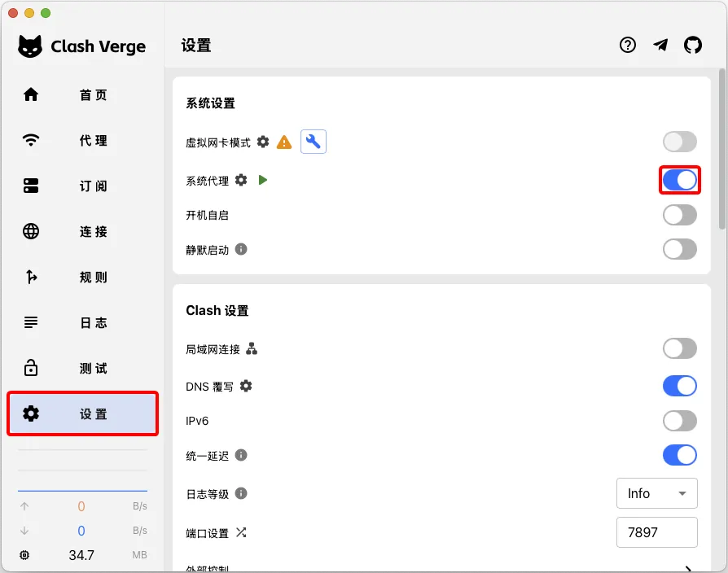Enable the 虚拟网卡模式 switch
This screenshot has width=728, height=573.
coord(680,142)
